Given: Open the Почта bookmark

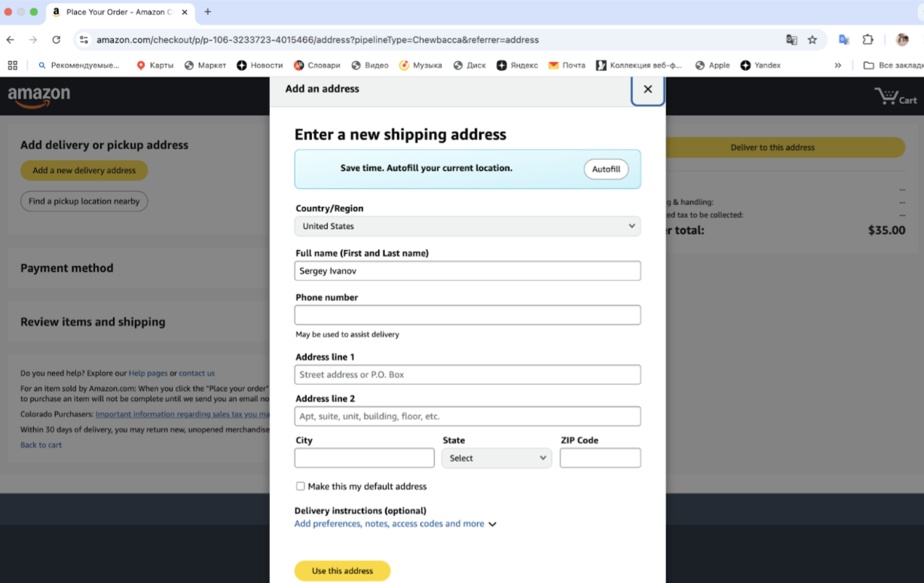Looking at the screenshot, I should coord(567,66).
